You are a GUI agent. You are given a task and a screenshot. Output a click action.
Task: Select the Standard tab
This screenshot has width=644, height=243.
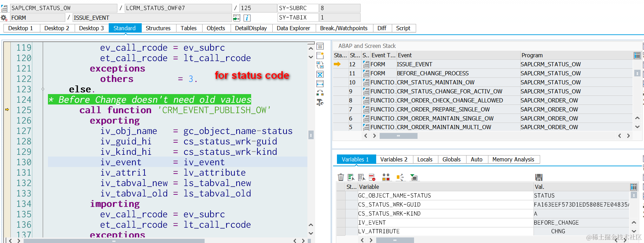(x=125, y=28)
